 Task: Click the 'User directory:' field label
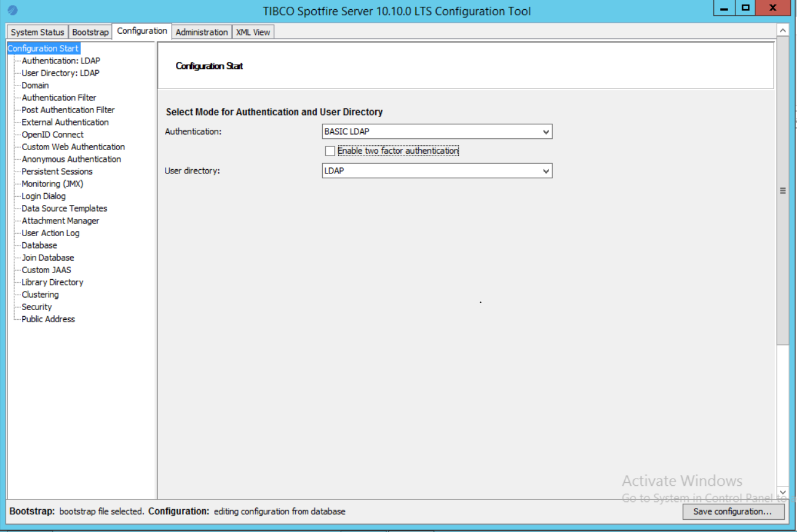(x=192, y=171)
